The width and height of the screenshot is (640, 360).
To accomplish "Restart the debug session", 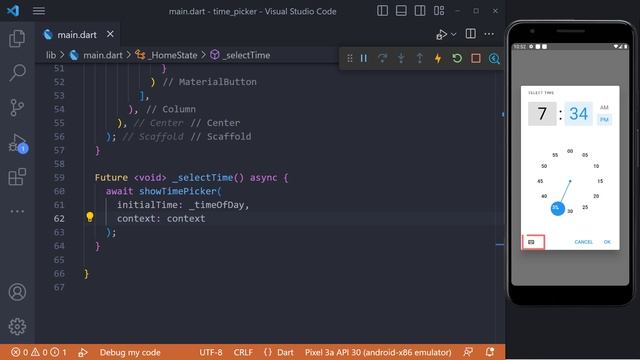I will [x=457, y=58].
